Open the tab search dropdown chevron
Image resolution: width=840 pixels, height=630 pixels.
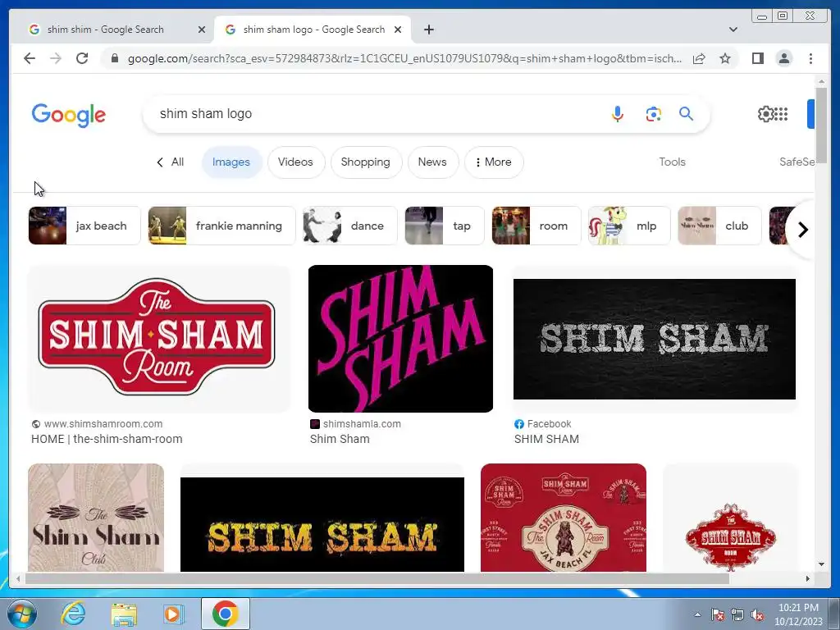(733, 30)
